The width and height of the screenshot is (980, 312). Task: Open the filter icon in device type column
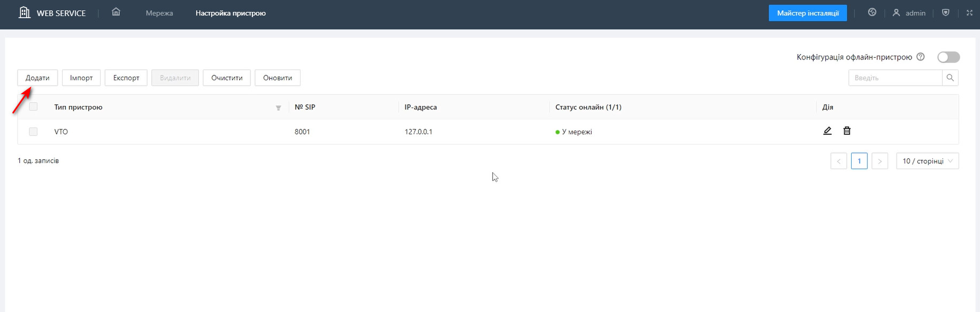click(x=278, y=108)
